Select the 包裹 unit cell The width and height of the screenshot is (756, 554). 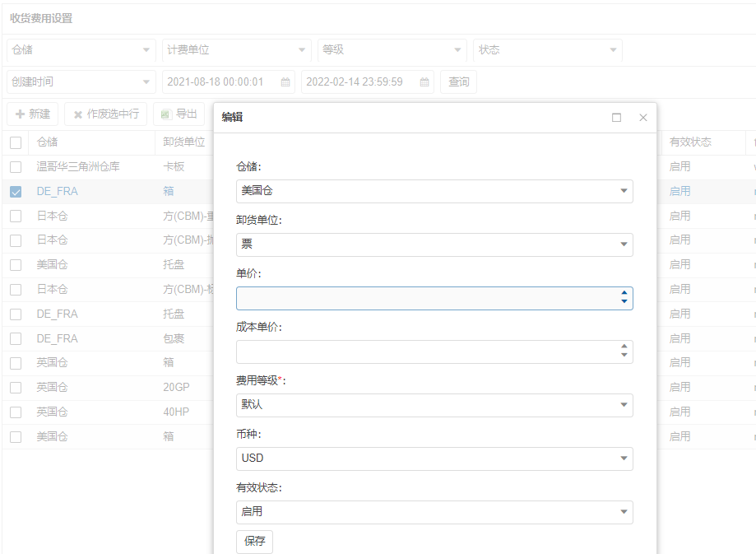[174, 339]
